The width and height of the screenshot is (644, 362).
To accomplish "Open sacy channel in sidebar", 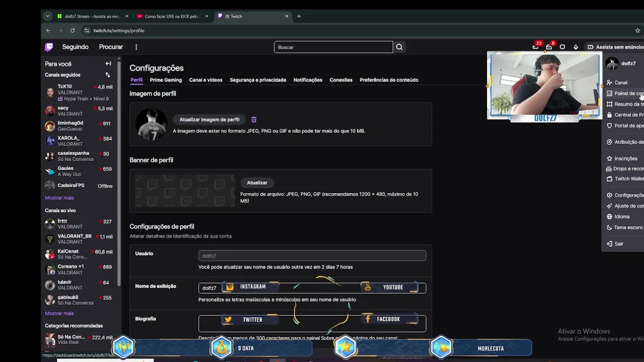I will coord(78,111).
